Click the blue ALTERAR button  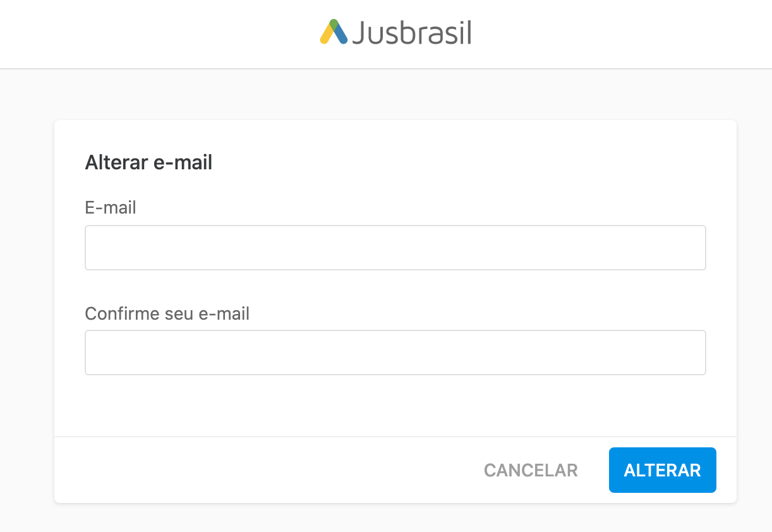pyautogui.click(x=663, y=470)
